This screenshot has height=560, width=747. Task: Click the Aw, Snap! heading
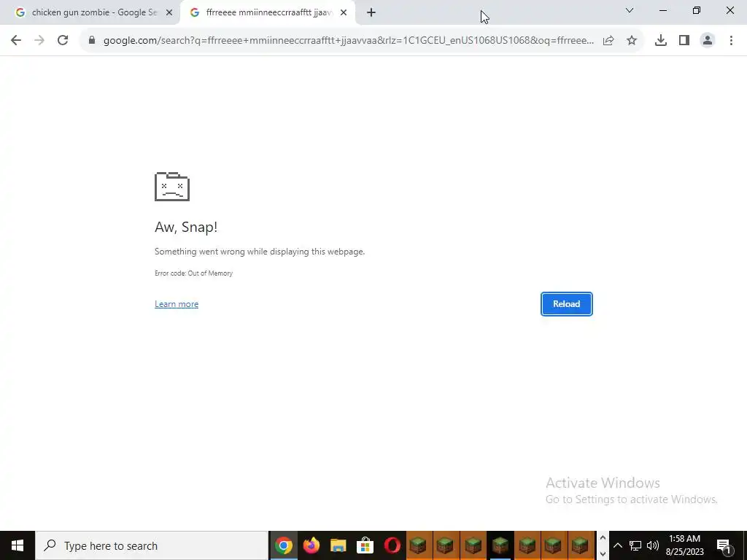point(186,227)
